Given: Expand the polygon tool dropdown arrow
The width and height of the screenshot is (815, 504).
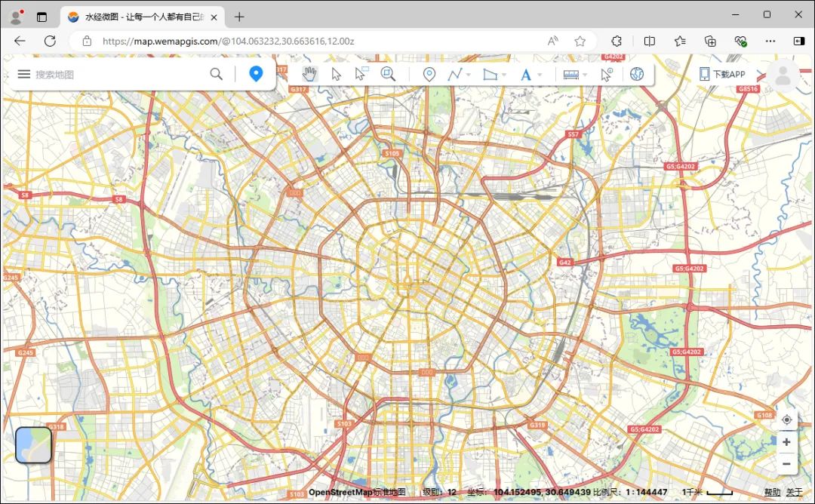Looking at the screenshot, I should (503, 75).
